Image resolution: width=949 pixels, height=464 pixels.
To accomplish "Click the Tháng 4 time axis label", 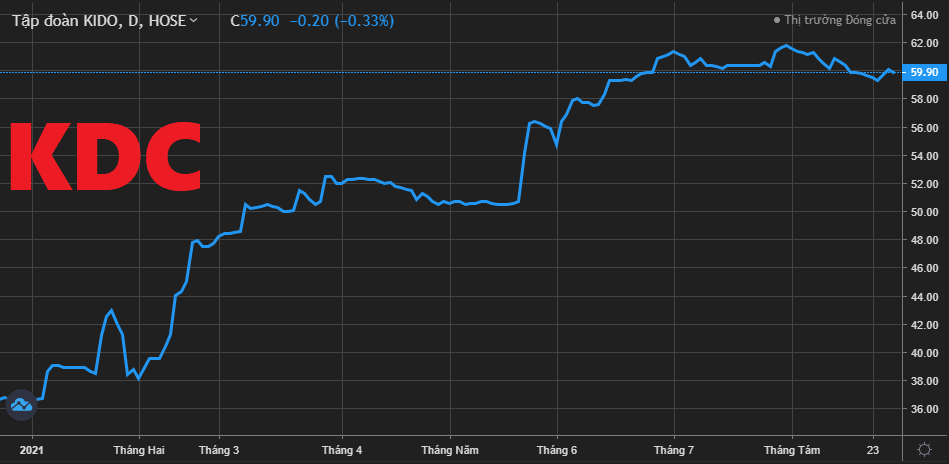I will pyautogui.click(x=342, y=450).
